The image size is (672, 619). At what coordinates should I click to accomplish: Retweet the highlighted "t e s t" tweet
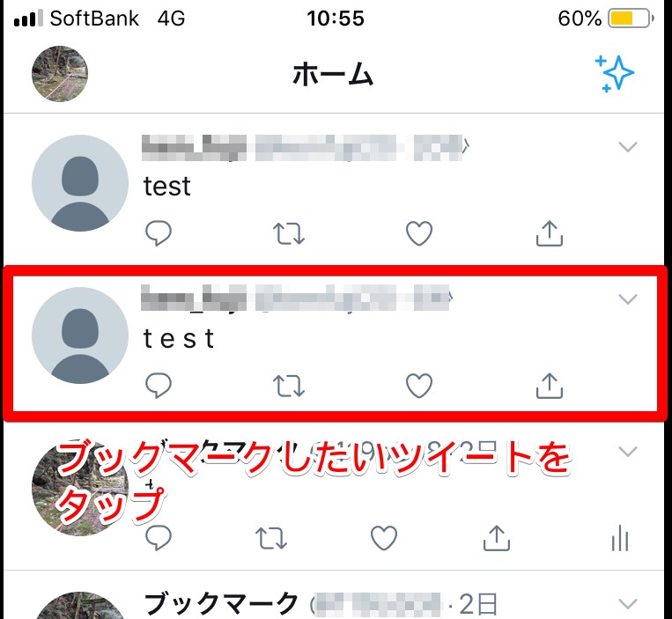(x=289, y=386)
